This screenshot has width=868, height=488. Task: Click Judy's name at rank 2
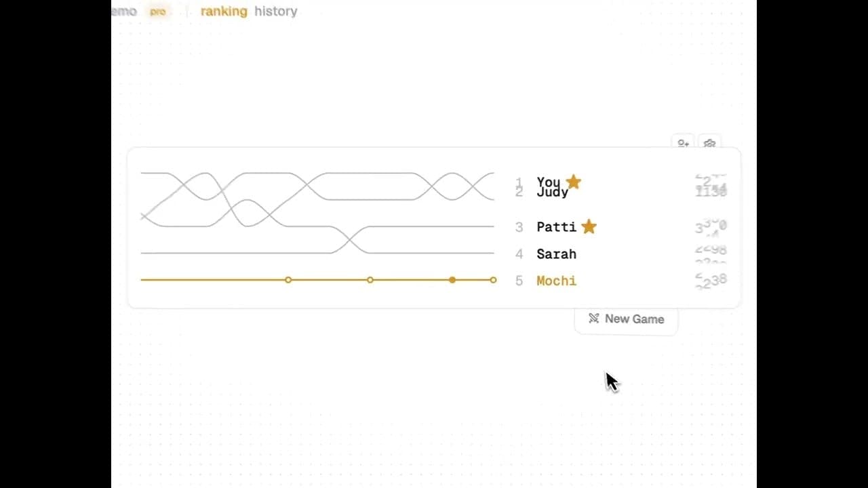[x=552, y=192]
